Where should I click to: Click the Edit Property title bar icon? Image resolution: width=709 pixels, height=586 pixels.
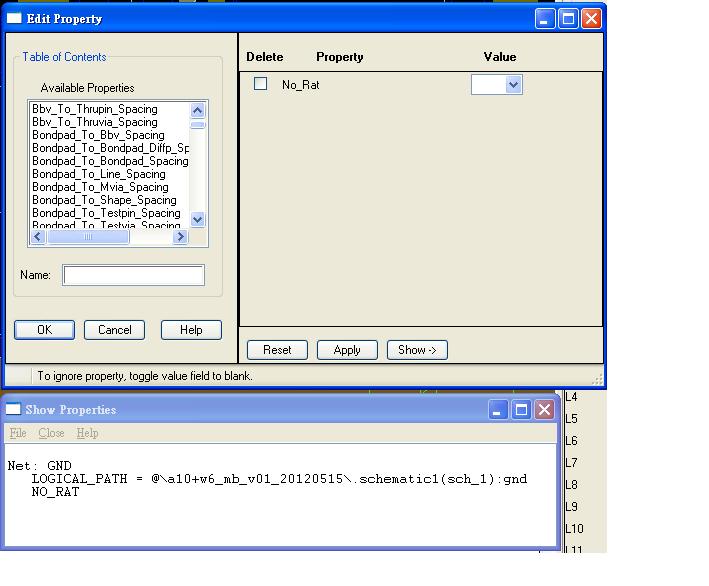tap(14, 18)
